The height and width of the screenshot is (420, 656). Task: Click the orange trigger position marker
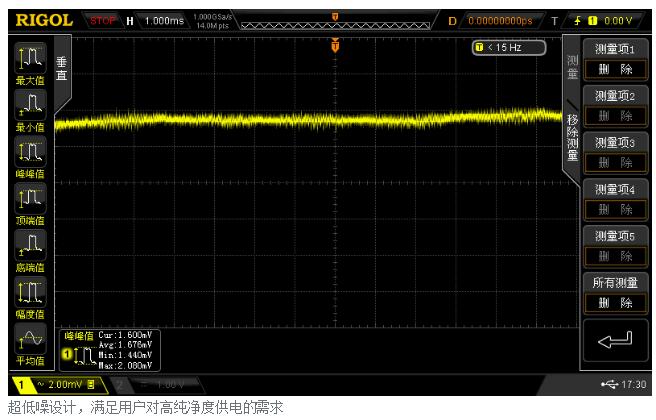[335, 45]
